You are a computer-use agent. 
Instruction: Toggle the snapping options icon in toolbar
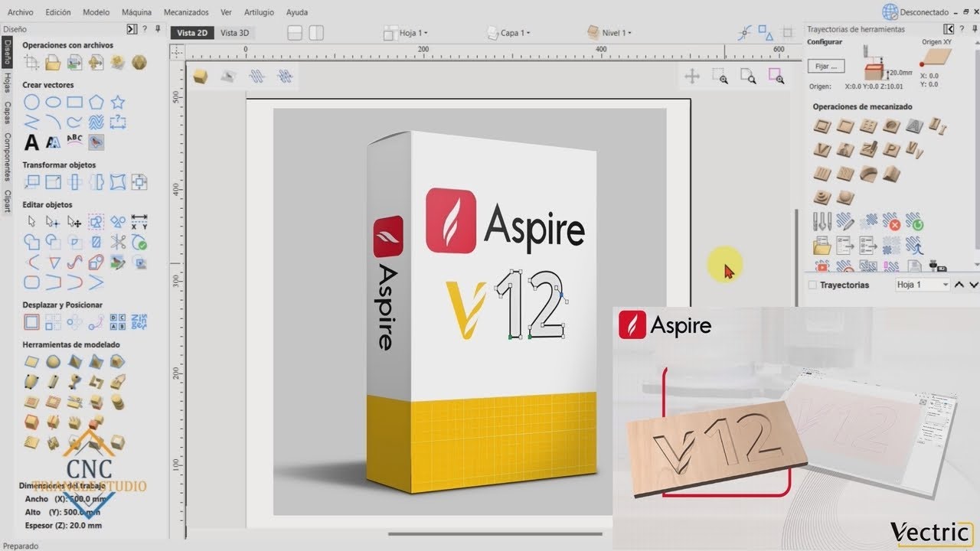[x=745, y=33]
